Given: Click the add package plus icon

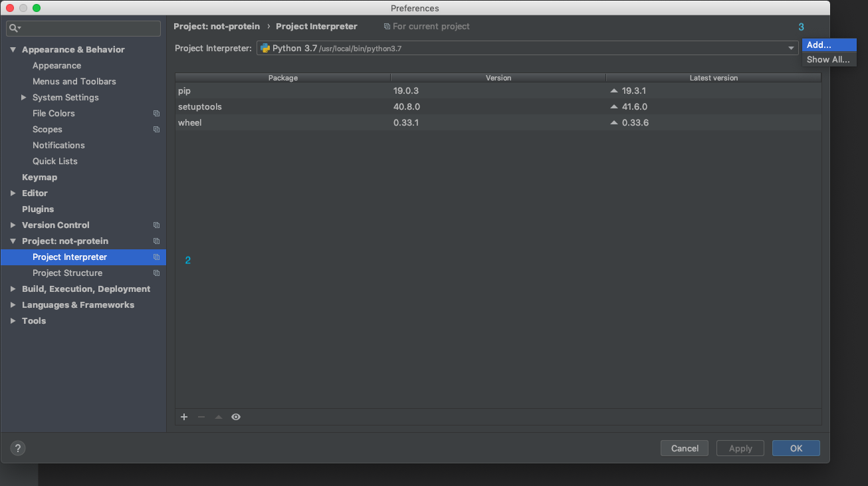Looking at the screenshot, I should pos(184,417).
